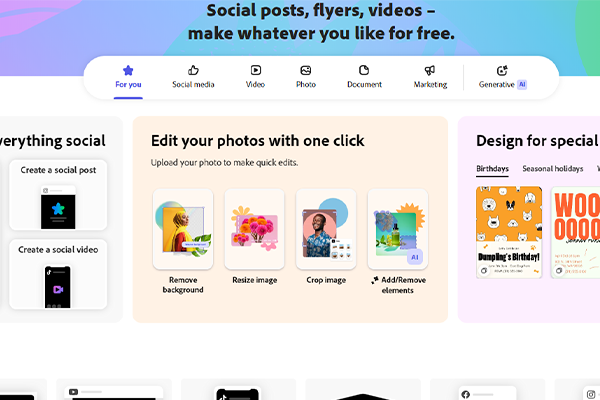Click the Resize image label
Viewport: 600px width, 400px height.
click(x=254, y=280)
